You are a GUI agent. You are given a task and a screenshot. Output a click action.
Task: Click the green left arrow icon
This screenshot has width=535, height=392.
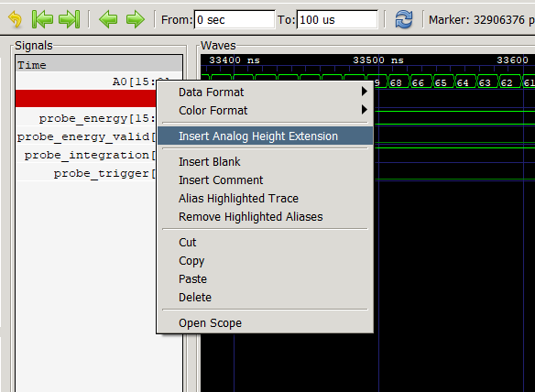tap(108, 19)
